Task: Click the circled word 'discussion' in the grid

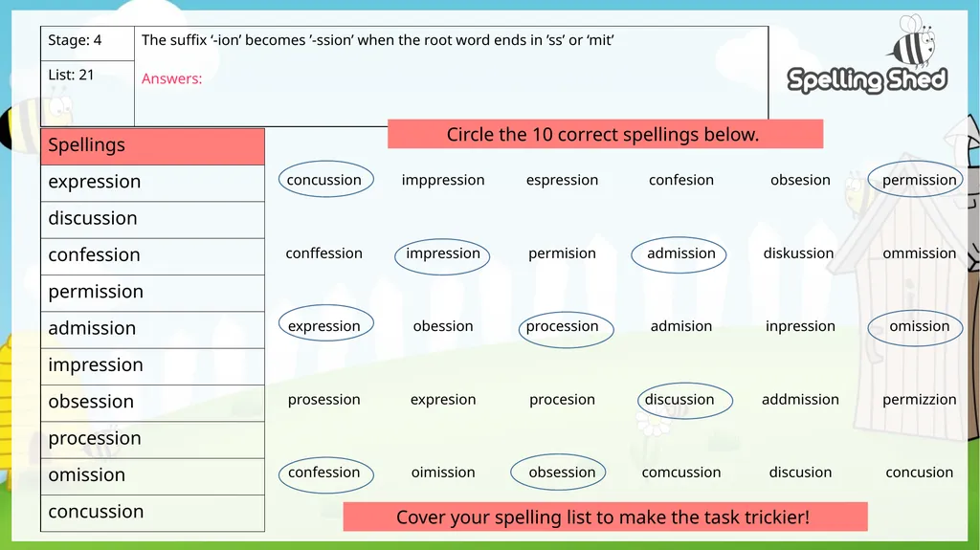Action: [679, 400]
